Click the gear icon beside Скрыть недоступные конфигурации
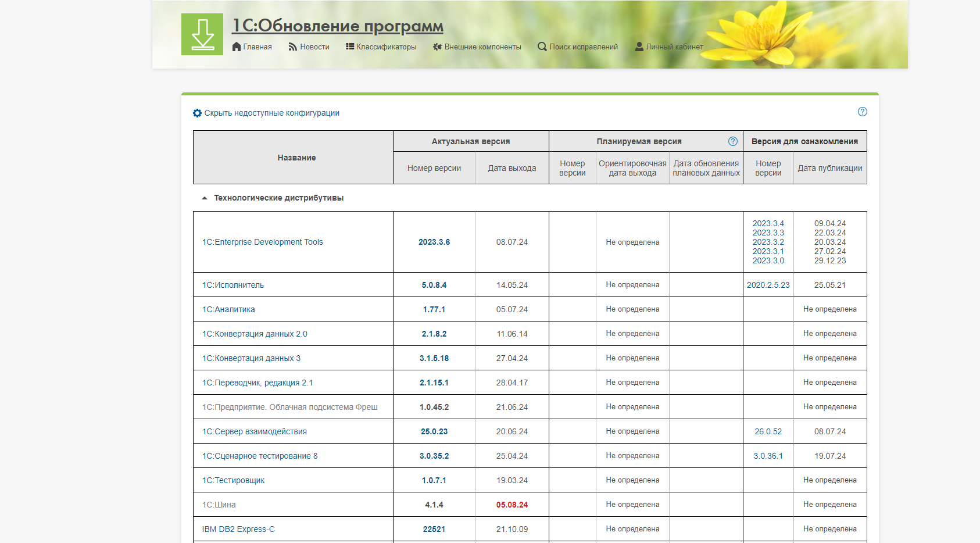Viewport: 980px width, 543px height. coord(197,113)
